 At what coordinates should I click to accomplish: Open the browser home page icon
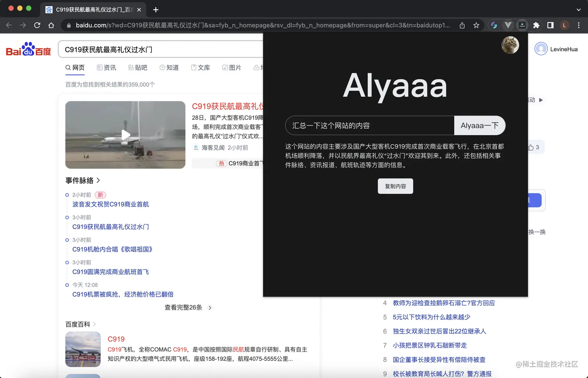51,25
